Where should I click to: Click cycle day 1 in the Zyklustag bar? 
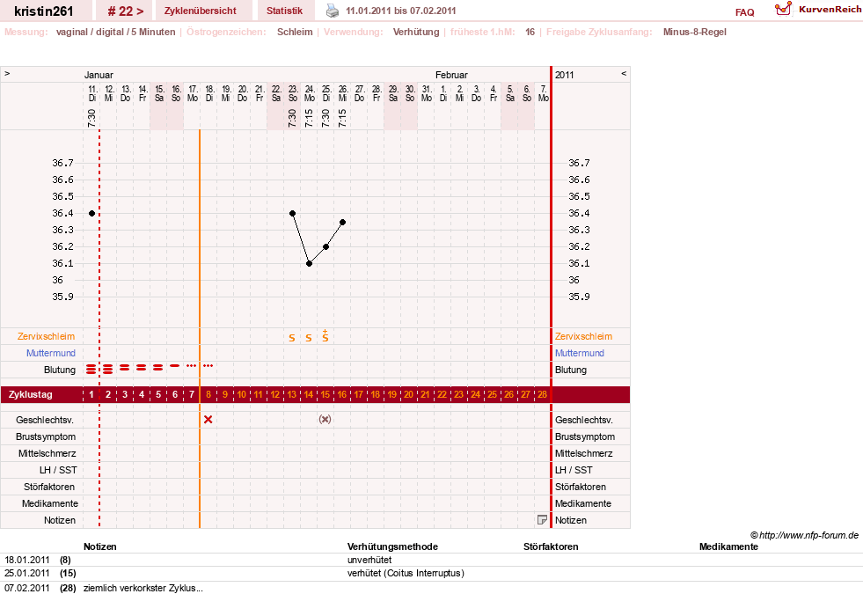click(91, 395)
